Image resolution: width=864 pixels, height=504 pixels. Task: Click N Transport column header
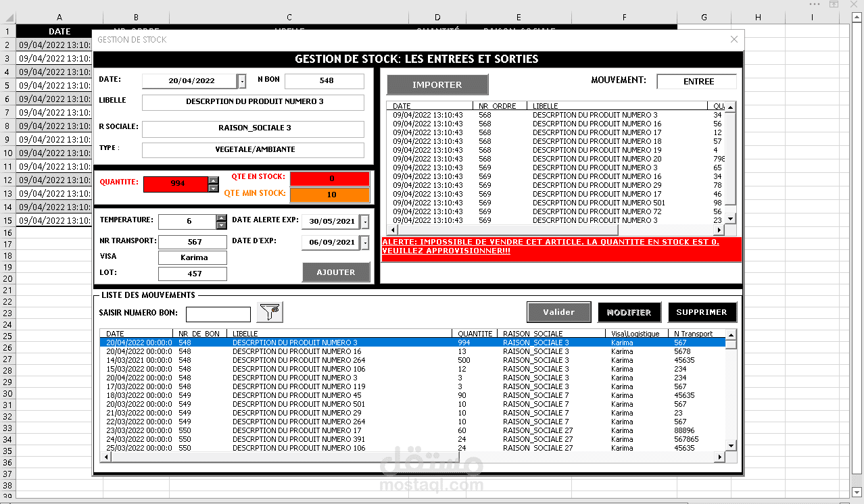point(696,334)
